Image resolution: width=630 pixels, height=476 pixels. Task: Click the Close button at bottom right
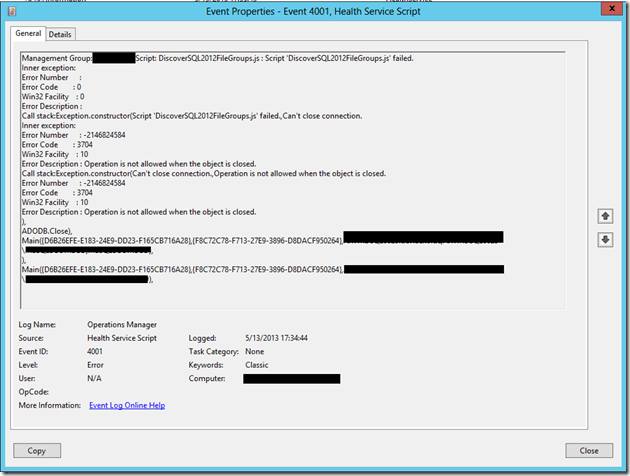589,450
